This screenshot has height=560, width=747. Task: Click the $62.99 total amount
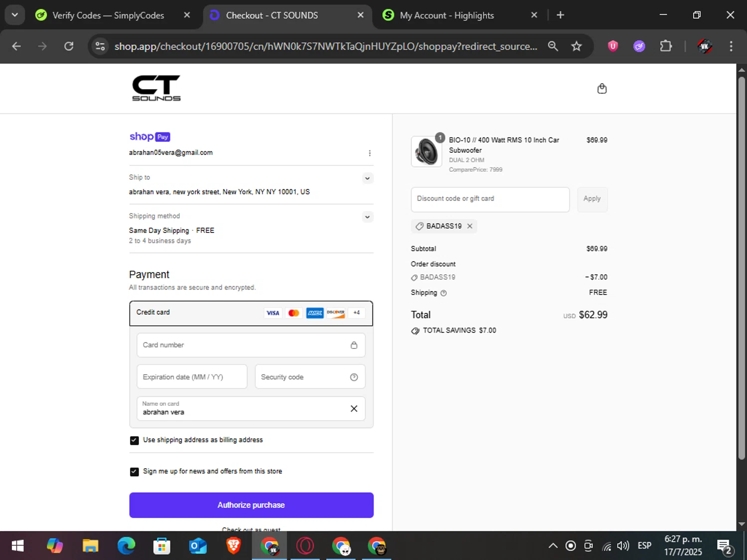[x=593, y=315]
